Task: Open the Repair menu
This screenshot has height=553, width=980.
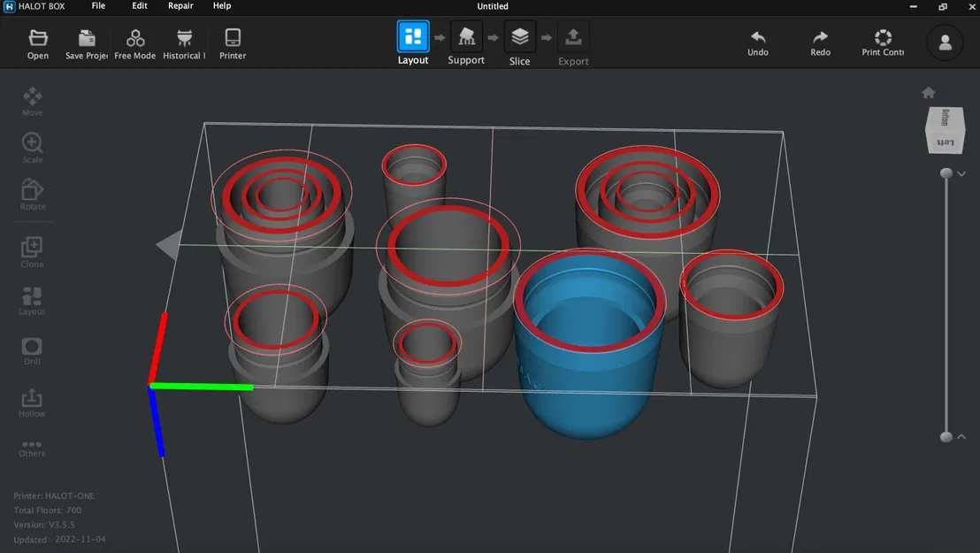Action: [180, 6]
